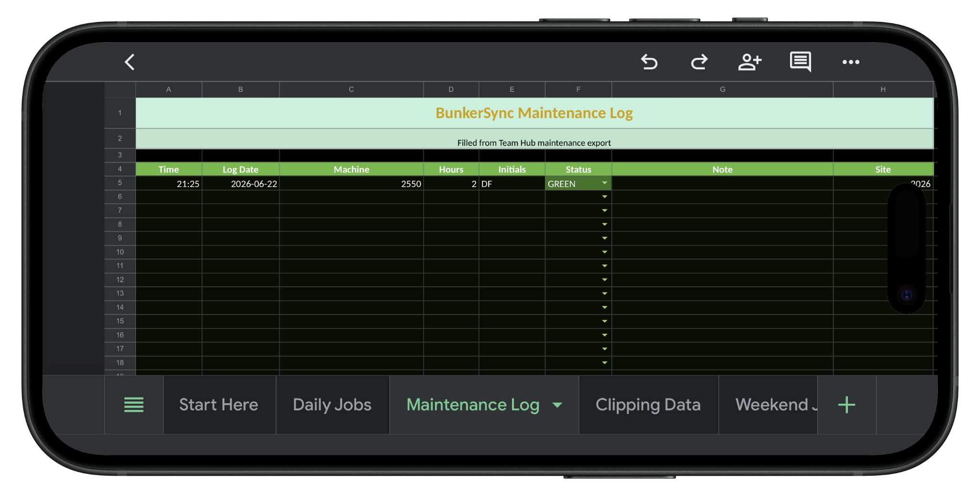Select column C header
The height and width of the screenshot is (497, 980).
tap(351, 89)
